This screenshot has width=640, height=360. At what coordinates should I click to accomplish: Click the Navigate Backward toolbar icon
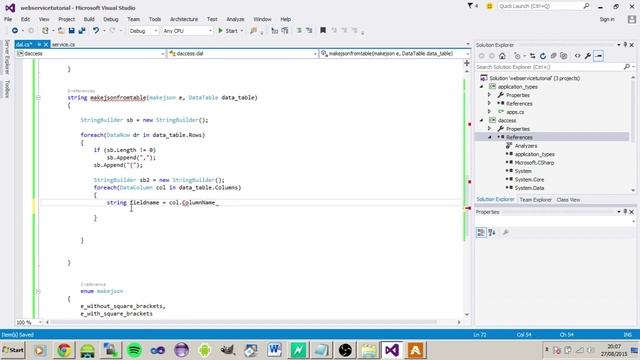15,31
